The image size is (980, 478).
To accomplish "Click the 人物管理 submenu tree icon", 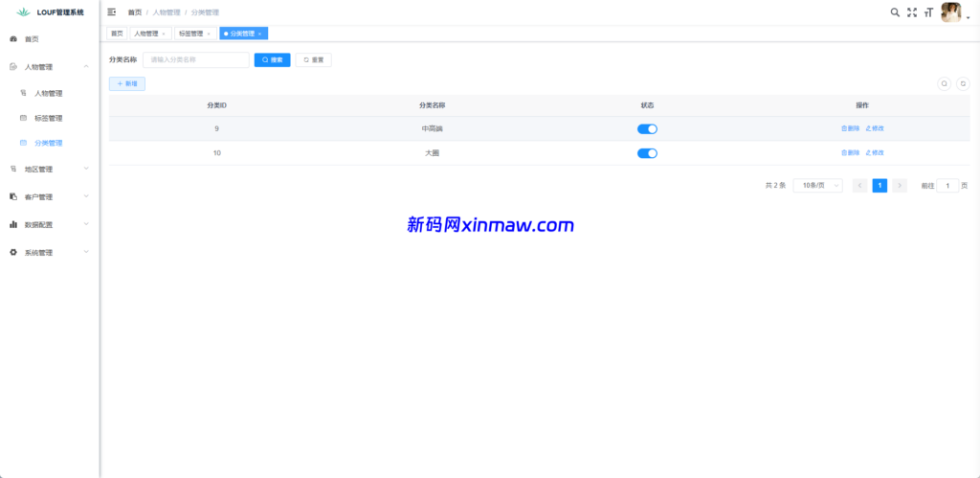I will pos(23,93).
